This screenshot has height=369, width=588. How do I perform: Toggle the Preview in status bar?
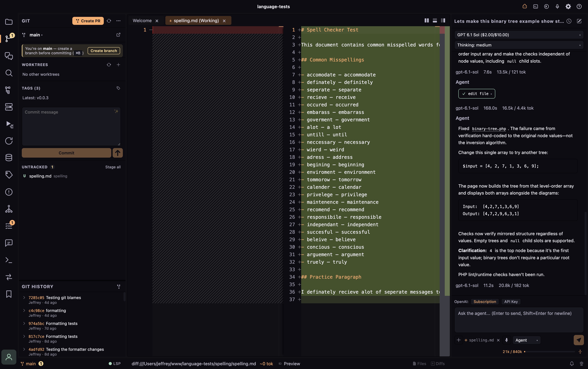[x=289, y=364]
